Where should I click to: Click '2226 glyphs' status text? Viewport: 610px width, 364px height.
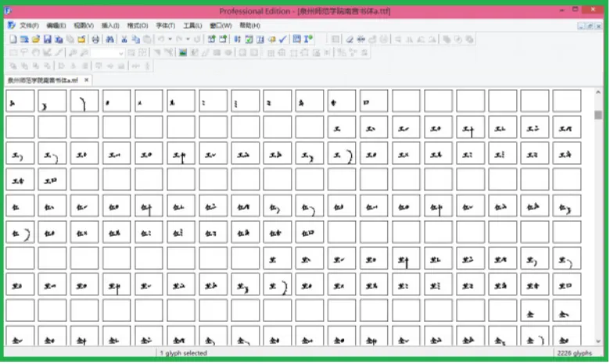pos(574,353)
